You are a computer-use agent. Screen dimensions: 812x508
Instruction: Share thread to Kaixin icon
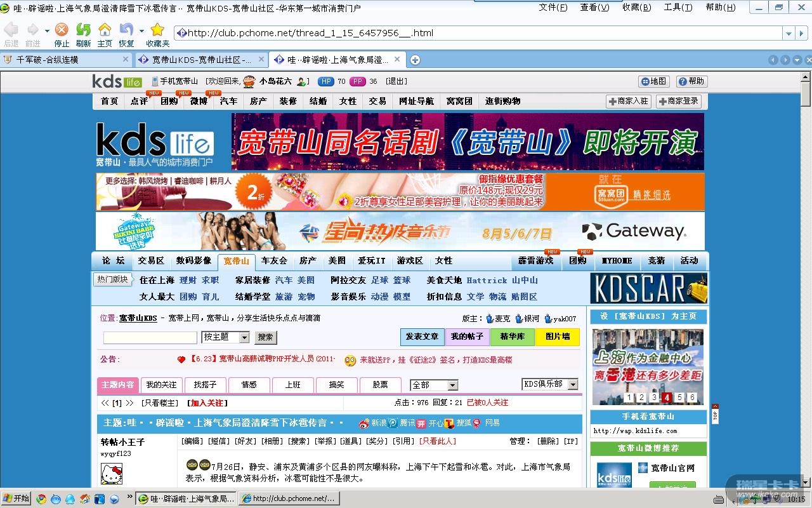[421, 423]
